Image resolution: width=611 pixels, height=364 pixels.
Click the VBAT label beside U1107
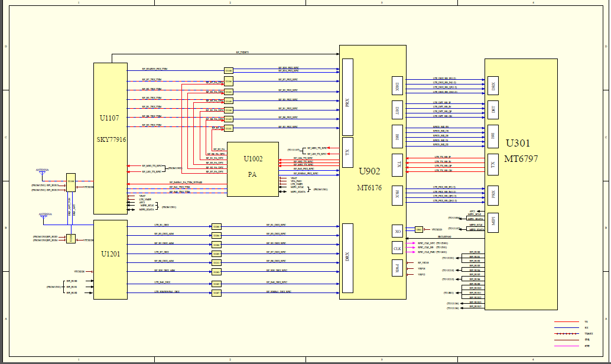[x=142, y=196]
